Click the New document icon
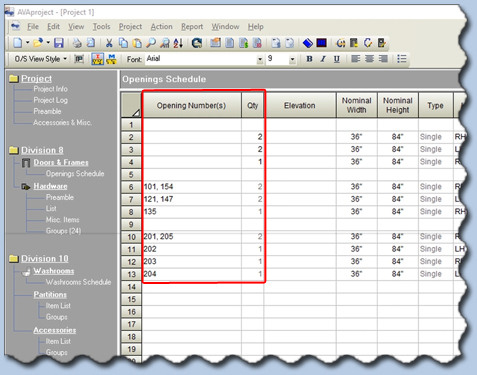 pos(18,43)
